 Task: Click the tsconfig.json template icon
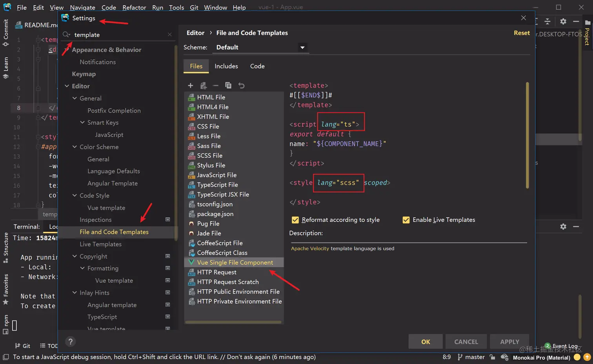click(191, 204)
